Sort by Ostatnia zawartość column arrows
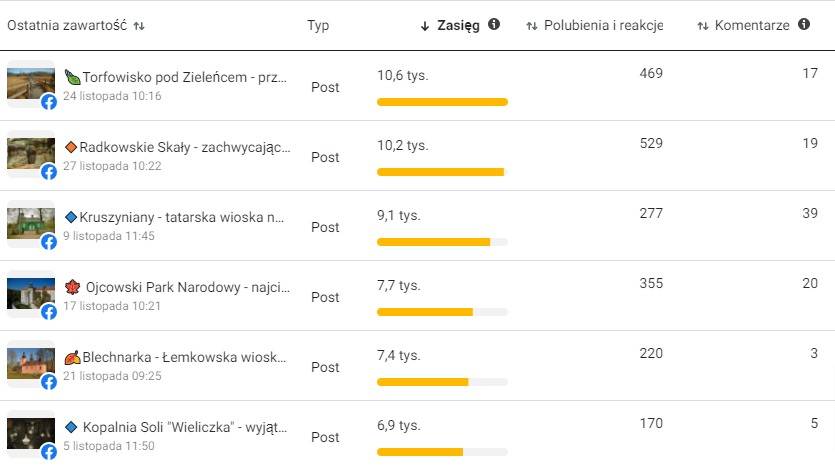 pos(139,26)
